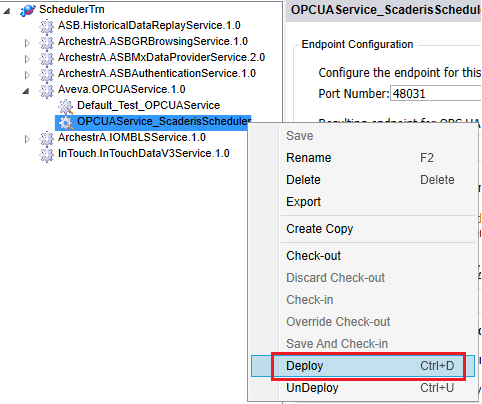Click the OPCUAService_ScaderisScheduler instance icon
482x404 pixels.
click(x=66, y=122)
